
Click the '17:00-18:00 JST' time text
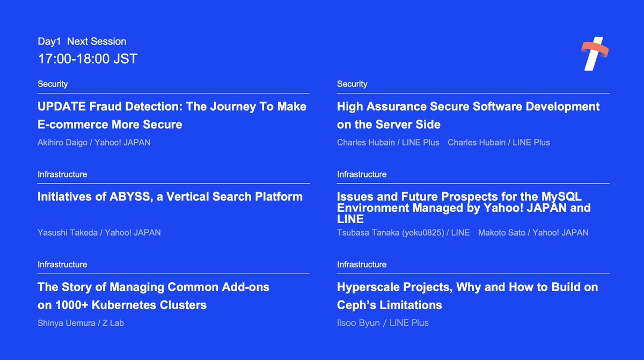[87, 59]
